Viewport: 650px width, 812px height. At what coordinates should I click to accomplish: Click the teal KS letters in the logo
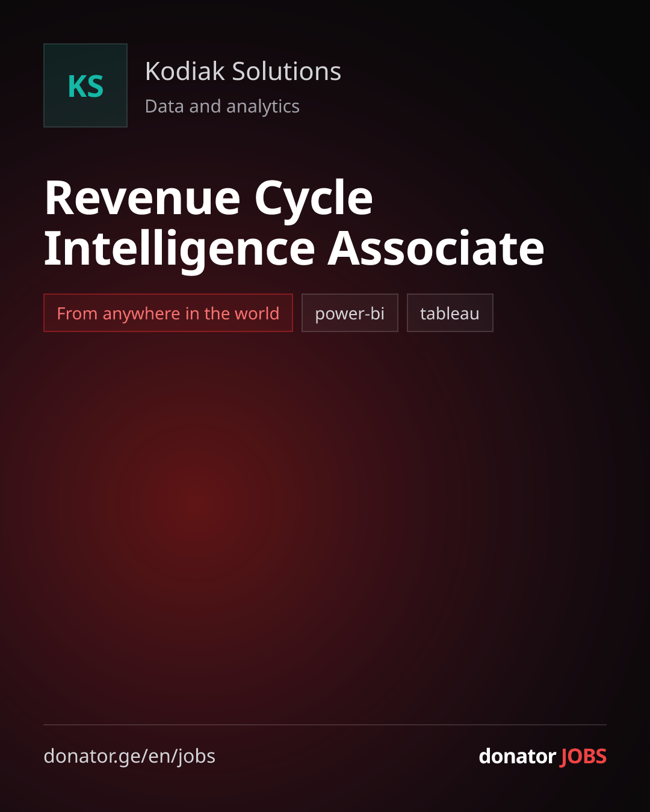tap(85, 86)
